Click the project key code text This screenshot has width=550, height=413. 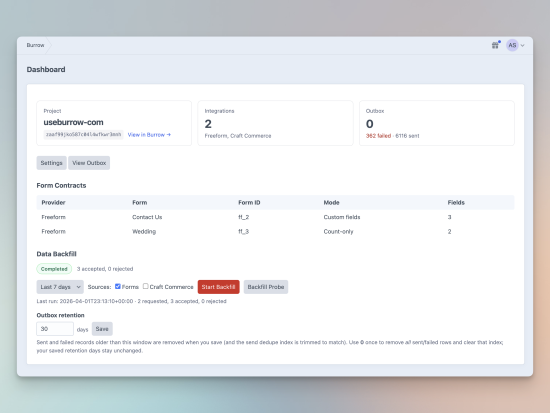(x=83, y=134)
